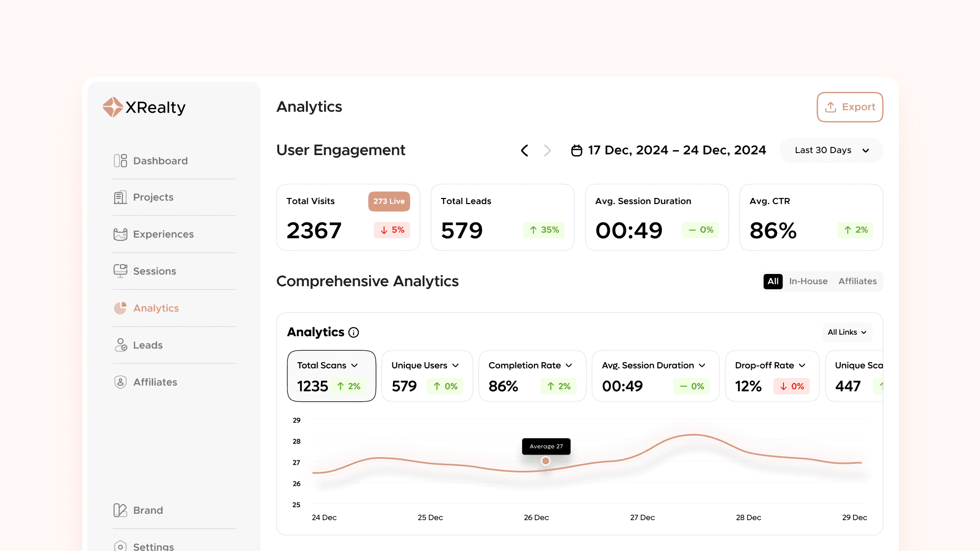Go to the Settings menu item
980x551 pixels.
pos(153,546)
